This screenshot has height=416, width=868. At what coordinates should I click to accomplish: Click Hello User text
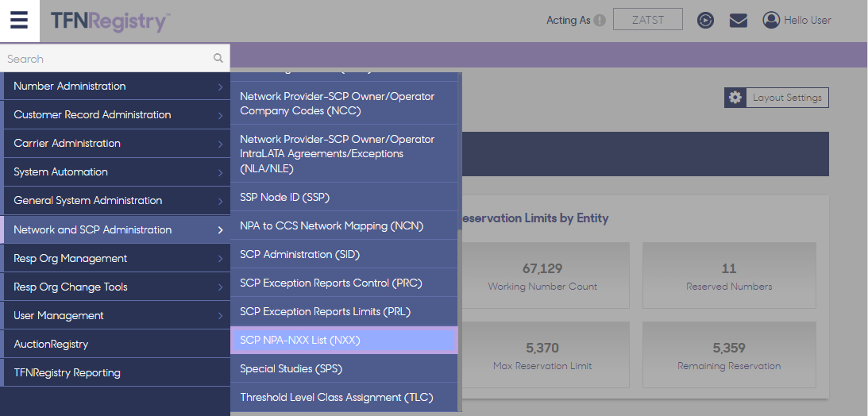[808, 21]
